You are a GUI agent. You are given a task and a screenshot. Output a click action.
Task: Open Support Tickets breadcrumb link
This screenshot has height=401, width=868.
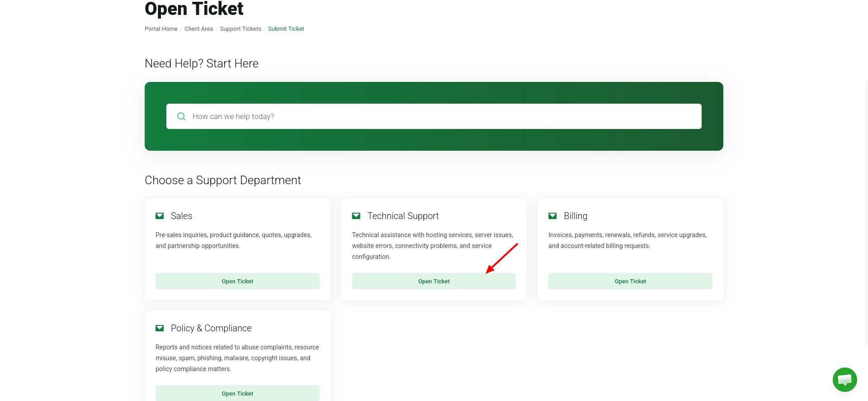coord(241,29)
